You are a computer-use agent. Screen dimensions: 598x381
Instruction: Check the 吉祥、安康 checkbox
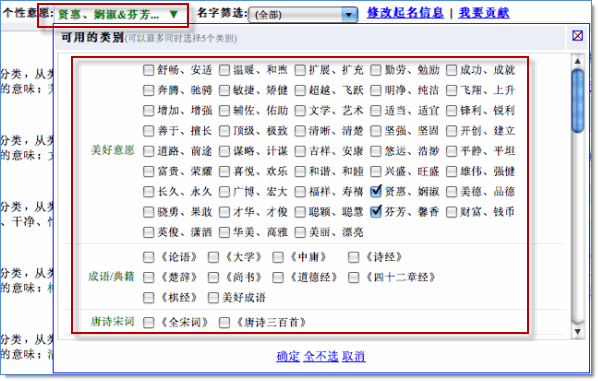(x=300, y=151)
